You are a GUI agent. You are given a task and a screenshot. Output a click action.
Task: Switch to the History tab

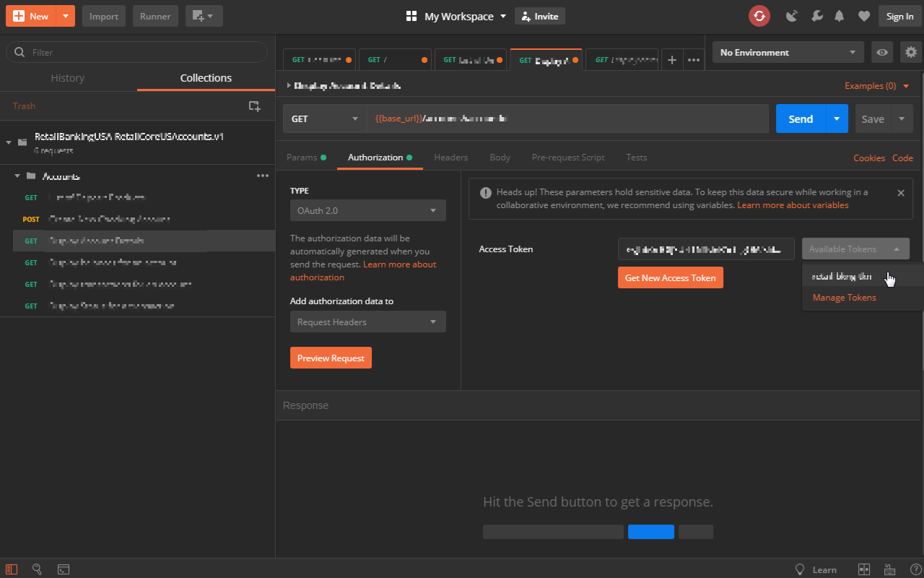click(x=68, y=78)
